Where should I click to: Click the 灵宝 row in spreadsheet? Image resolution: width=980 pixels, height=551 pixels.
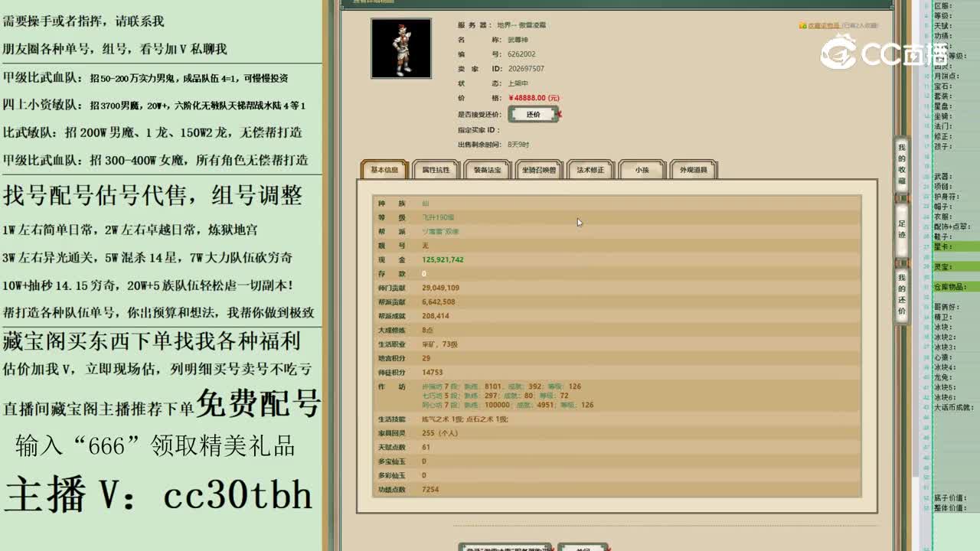click(955, 266)
